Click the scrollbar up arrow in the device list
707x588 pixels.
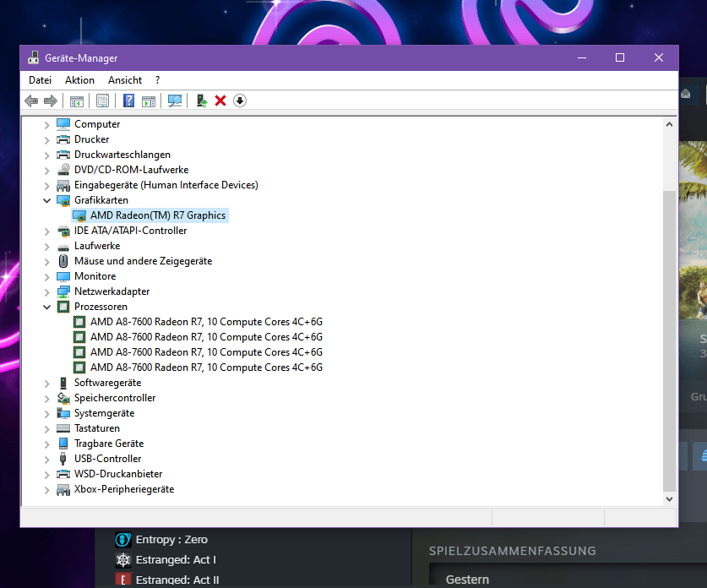click(x=669, y=124)
